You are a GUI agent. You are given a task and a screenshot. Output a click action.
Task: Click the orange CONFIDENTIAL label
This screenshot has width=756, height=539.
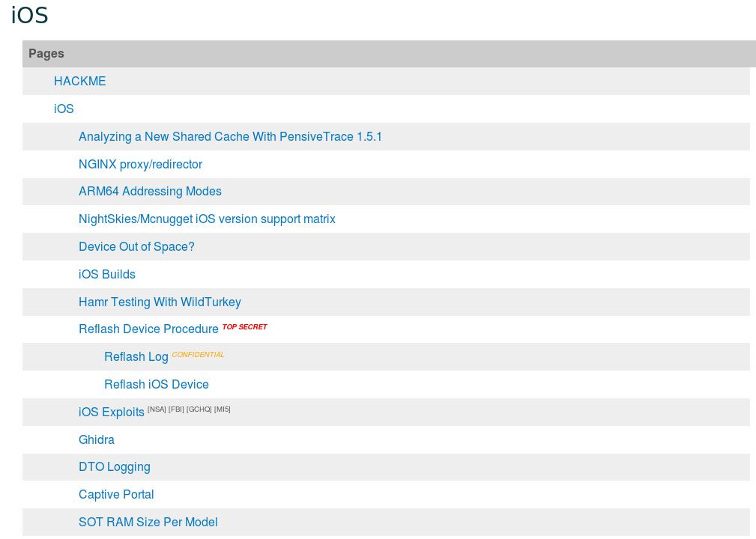[x=198, y=355]
